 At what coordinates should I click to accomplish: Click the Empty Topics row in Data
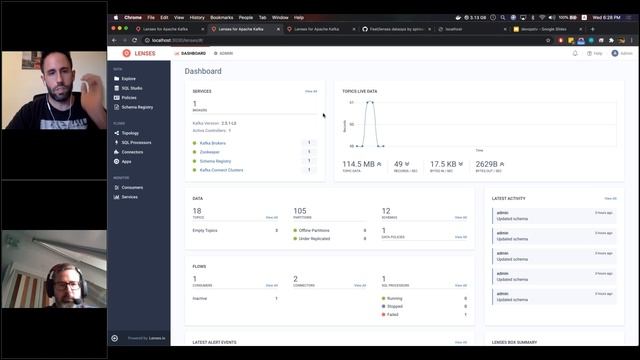235,231
